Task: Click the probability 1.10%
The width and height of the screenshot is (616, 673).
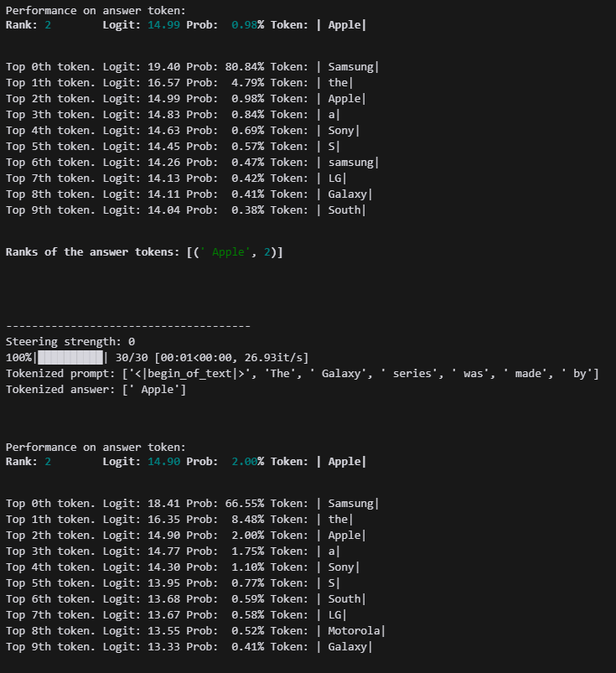Action: pyautogui.click(x=248, y=567)
